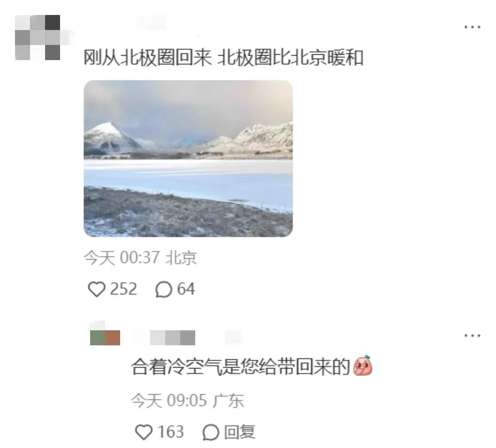The height and width of the screenshot is (448, 496).
Task: View the post author's pixelated gray avatar
Action: point(38,37)
